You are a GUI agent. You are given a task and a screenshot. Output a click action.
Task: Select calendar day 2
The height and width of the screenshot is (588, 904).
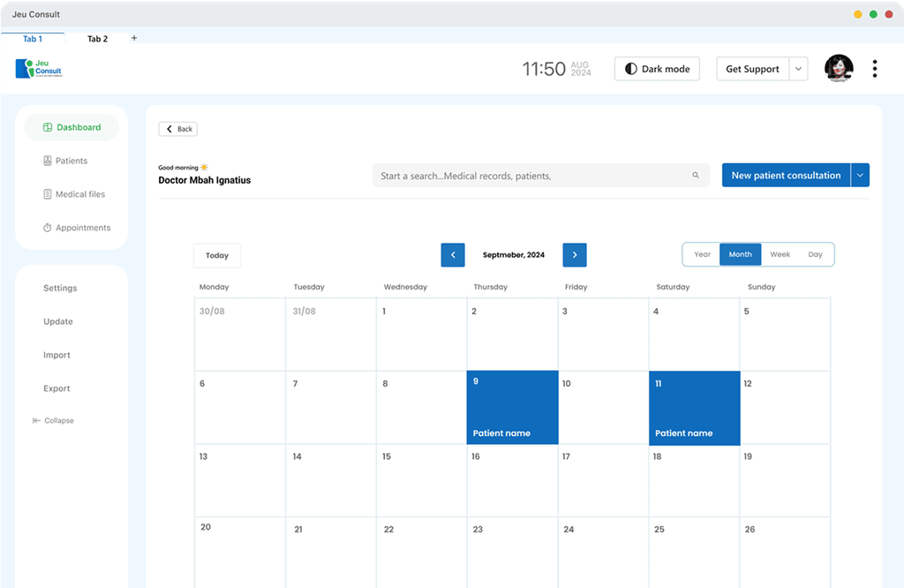click(513, 335)
